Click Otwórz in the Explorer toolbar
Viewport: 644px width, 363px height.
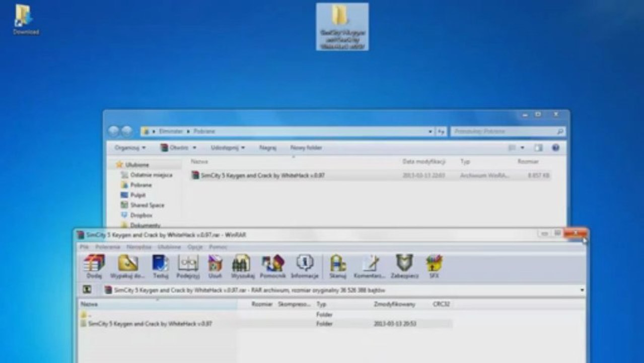point(174,148)
